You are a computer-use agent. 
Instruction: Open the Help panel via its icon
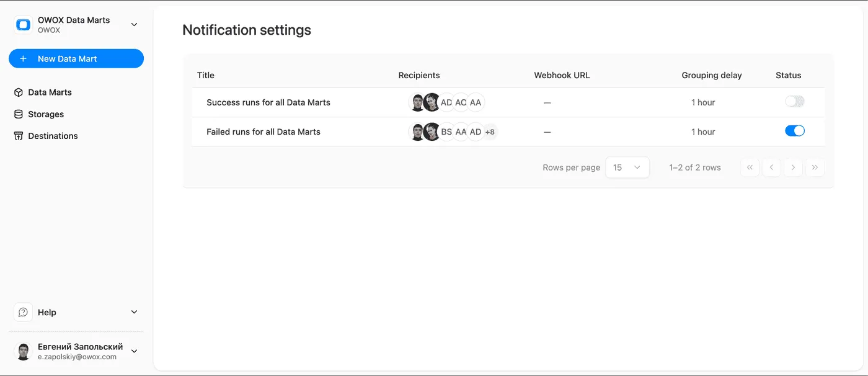point(23,312)
